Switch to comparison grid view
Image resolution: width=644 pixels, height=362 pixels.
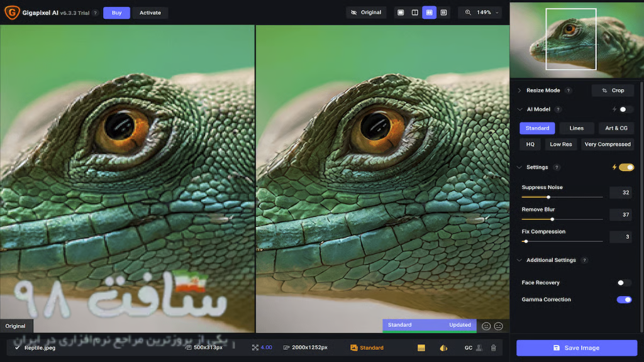[443, 13]
